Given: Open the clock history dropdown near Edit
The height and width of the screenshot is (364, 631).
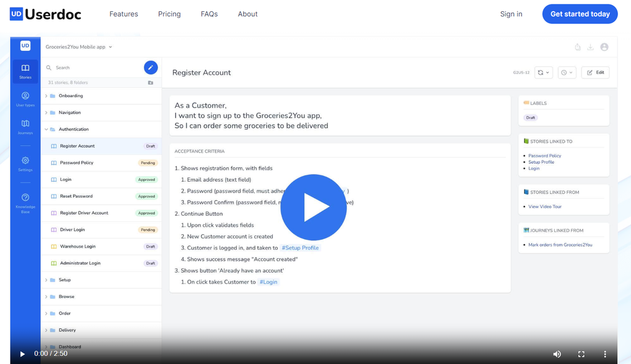Looking at the screenshot, I should click(567, 72).
